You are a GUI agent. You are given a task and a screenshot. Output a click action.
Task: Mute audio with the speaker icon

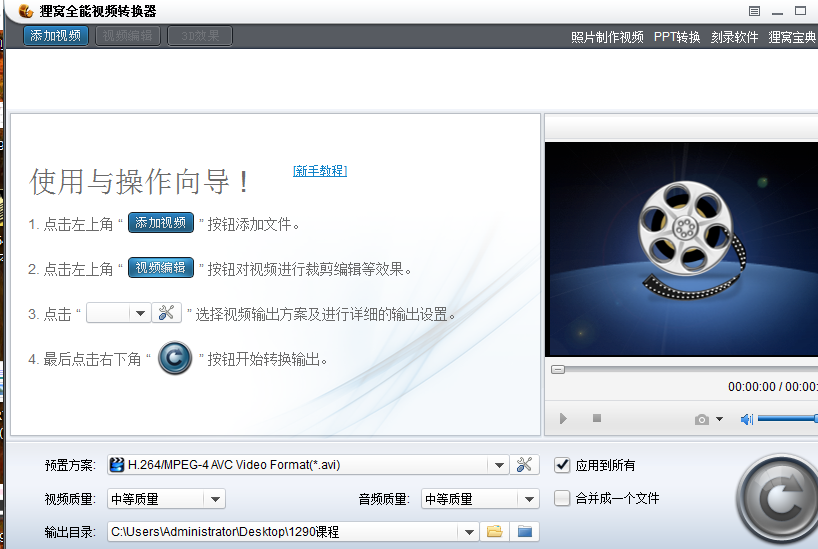click(747, 419)
